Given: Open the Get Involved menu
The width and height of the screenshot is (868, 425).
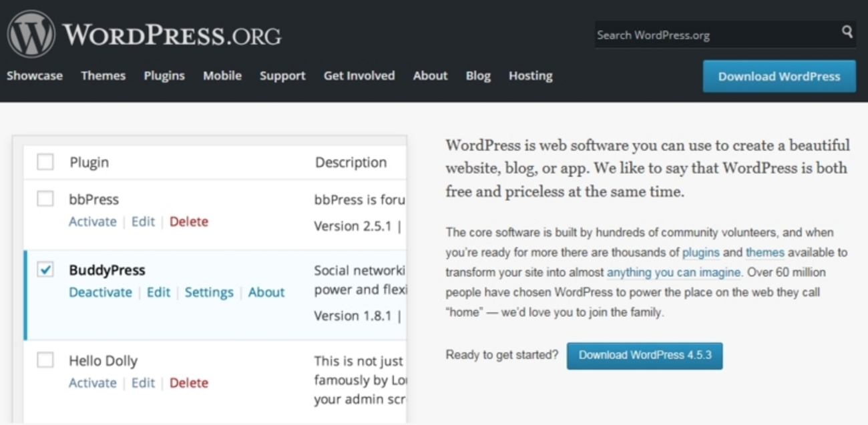Looking at the screenshot, I should point(359,76).
